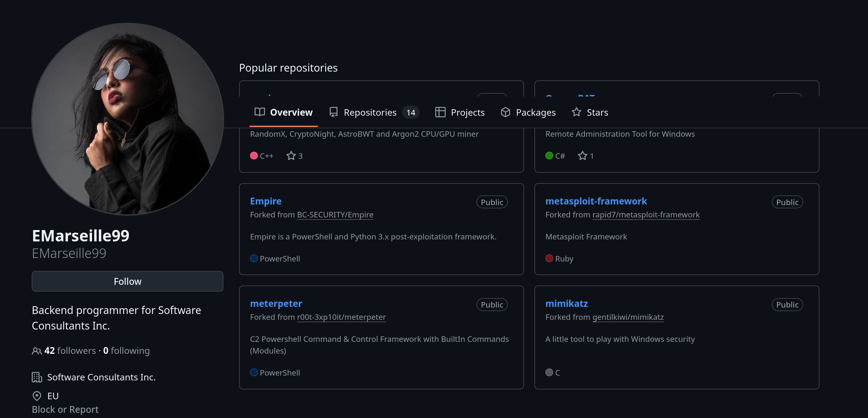
Task: Open the metasploit-framework repository
Action: tap(596, 201)
